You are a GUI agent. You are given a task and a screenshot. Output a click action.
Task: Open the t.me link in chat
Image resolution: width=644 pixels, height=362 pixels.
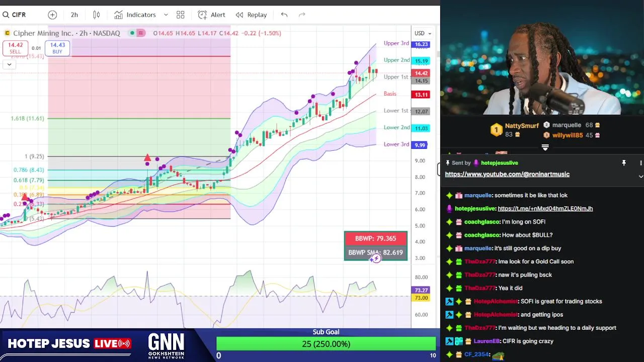(x=545, y=209)
